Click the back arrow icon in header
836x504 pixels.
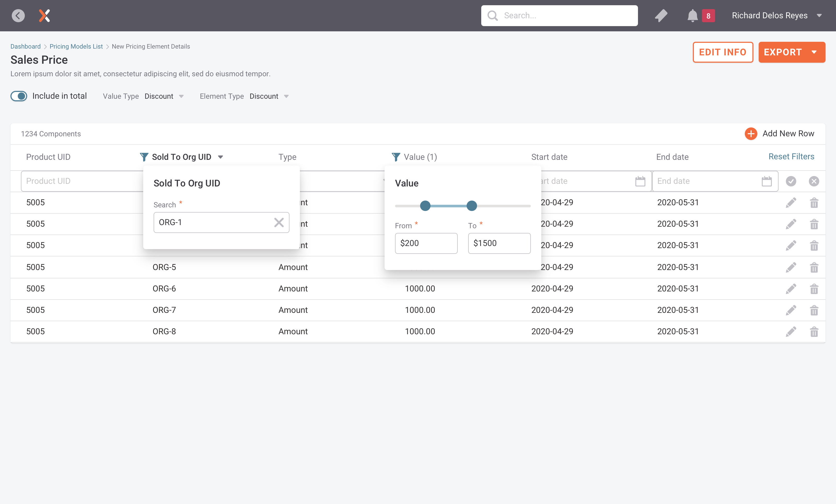pos(18,16)
